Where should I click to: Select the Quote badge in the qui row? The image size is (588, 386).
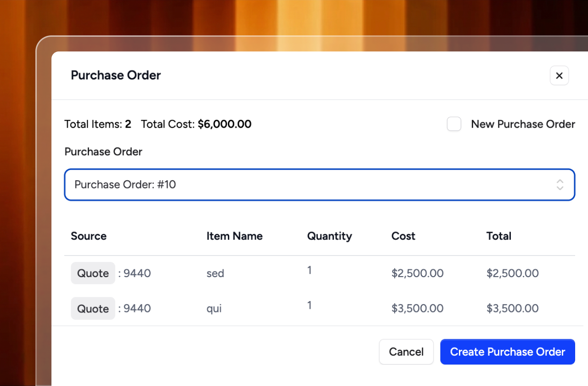pyautogui.click(x=93, y=308)
